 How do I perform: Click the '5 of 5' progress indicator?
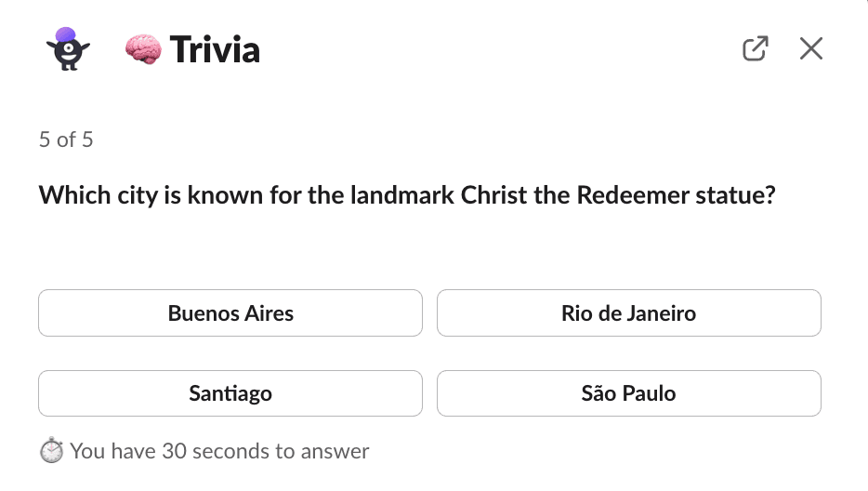coord(66,139)
